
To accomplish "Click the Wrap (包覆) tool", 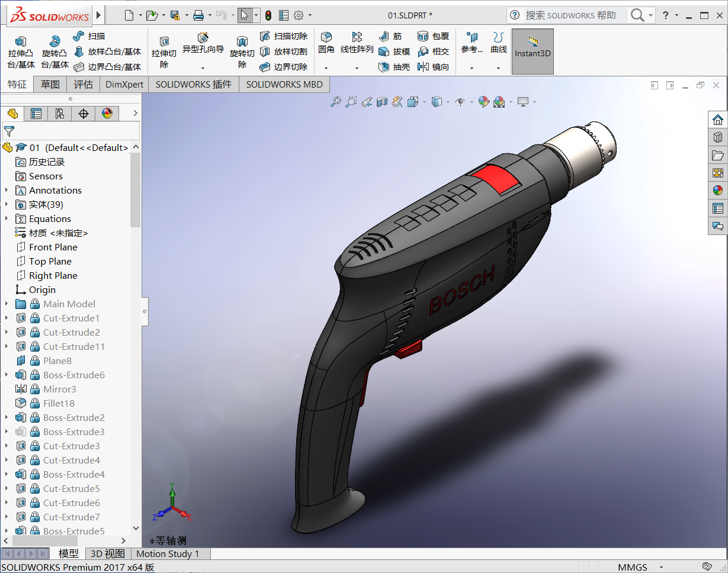I will pyautogui.click(x=433, y=36).
